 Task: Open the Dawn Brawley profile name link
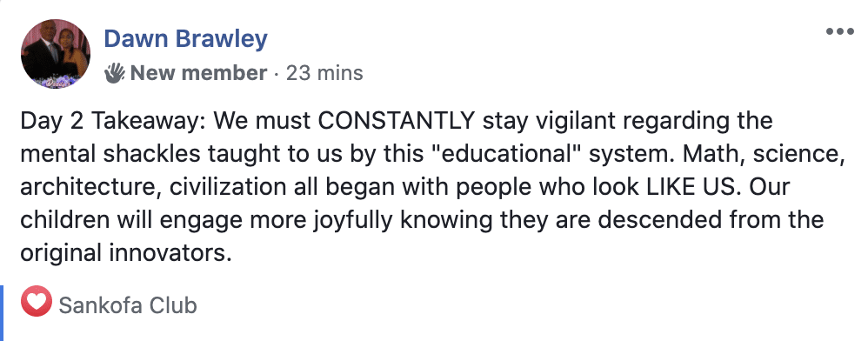click(x=185, y=39)
